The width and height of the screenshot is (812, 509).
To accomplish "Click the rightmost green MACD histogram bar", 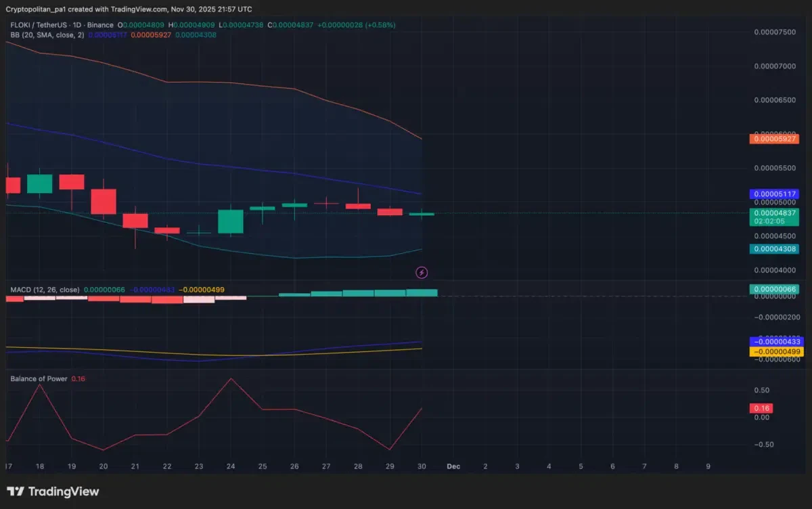I will pyautogui.click(x=422, y=292).
